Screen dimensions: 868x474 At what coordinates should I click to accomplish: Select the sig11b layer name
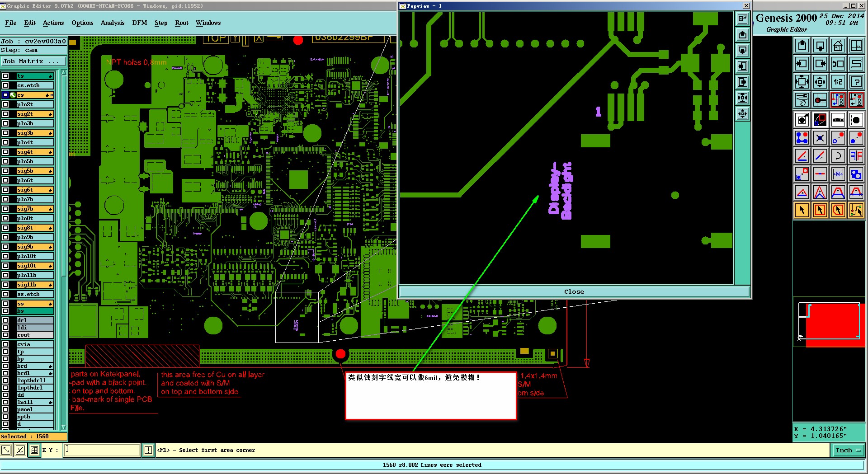click(x=35, y=285)
